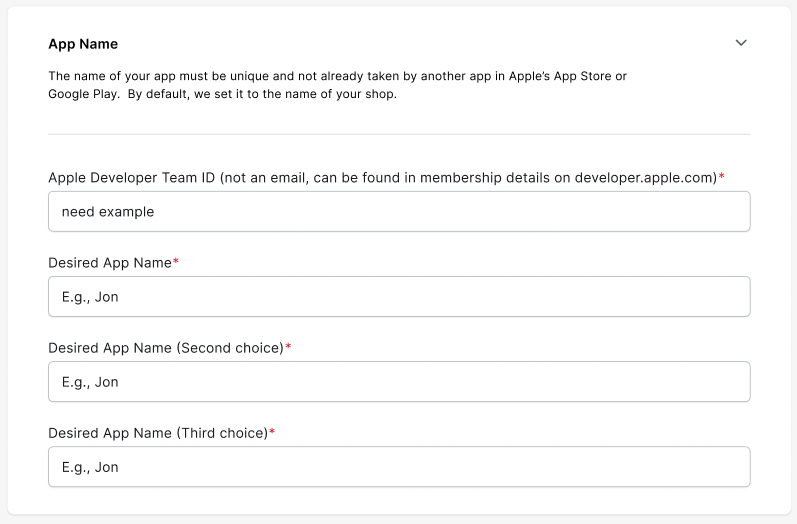The height and width of the screenshot is (524, 797).
Task: Click the 'need example' placeholder text
Action: [x=108, y=212]
